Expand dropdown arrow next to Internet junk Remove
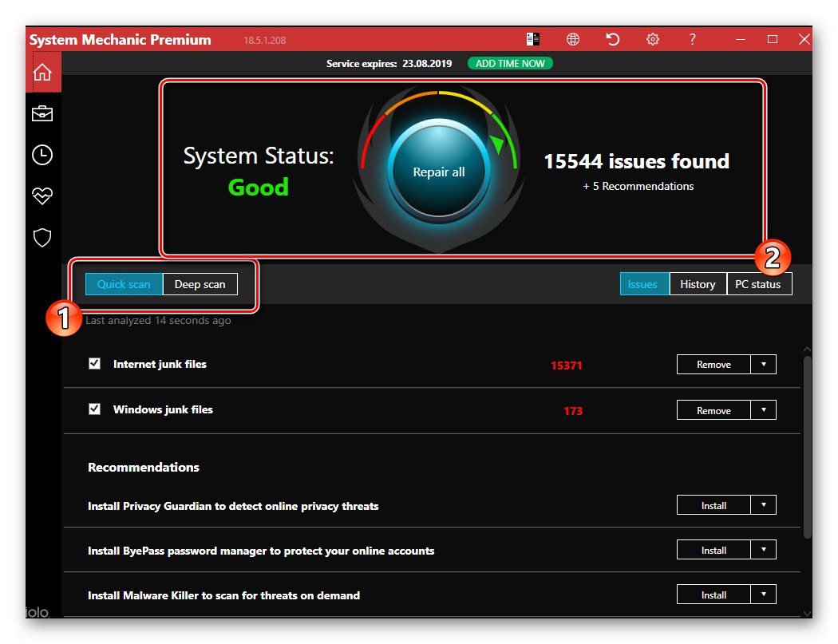The width and height of the screenshot is (838, 644). (764, 364)
